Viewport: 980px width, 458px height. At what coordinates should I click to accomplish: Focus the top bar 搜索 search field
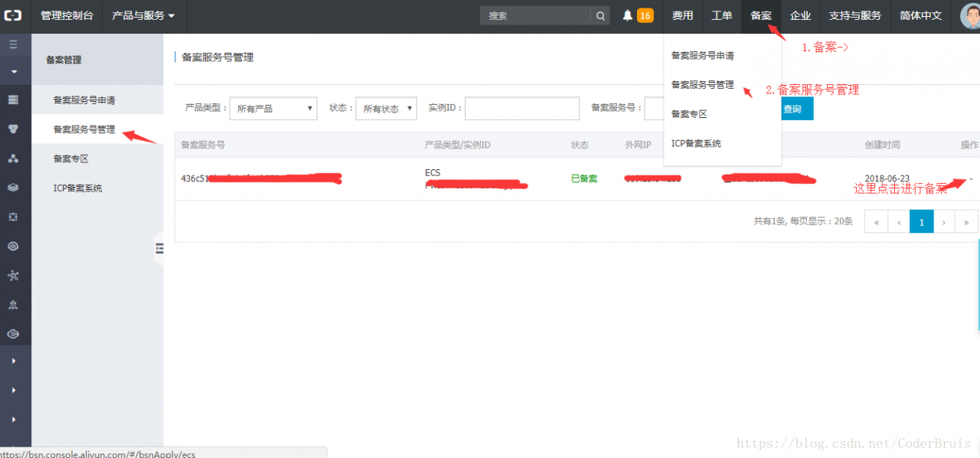(x=536, y=15)
